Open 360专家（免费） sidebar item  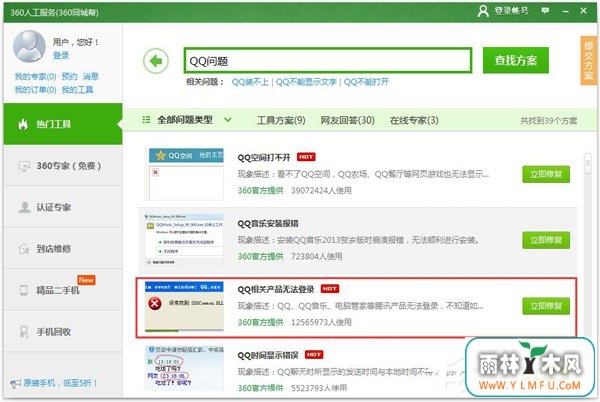coord(63,166)
